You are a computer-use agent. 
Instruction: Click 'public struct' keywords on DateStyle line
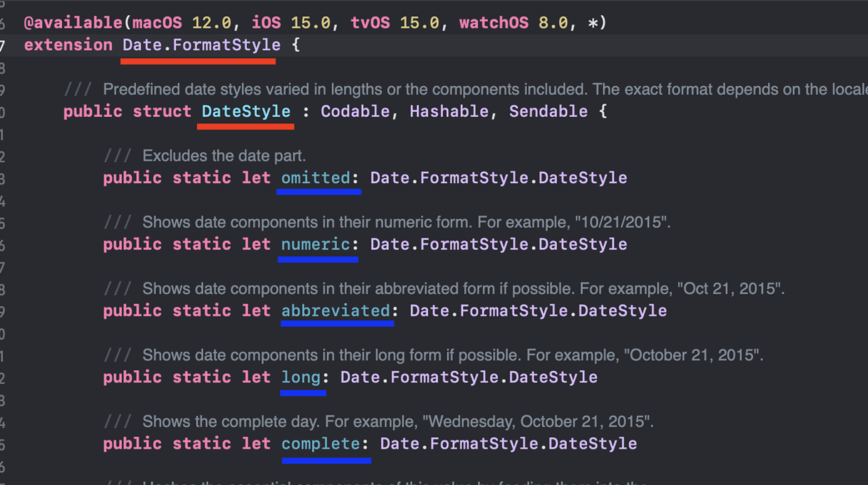pyautogui.click(x=127, y=111)
